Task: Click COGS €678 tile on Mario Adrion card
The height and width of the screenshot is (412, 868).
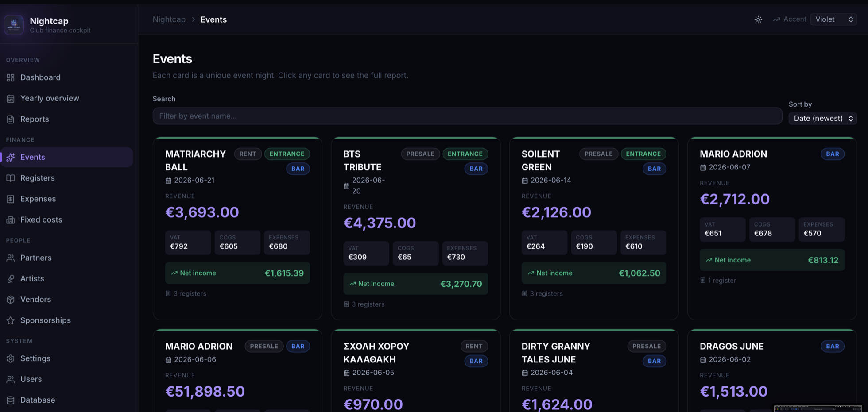Action: tap(772, 229)
